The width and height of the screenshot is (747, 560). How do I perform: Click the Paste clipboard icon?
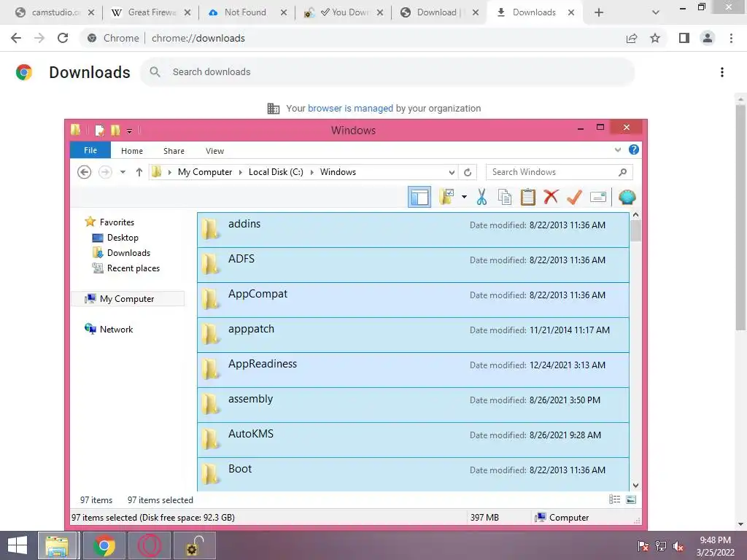click(528, 197)
